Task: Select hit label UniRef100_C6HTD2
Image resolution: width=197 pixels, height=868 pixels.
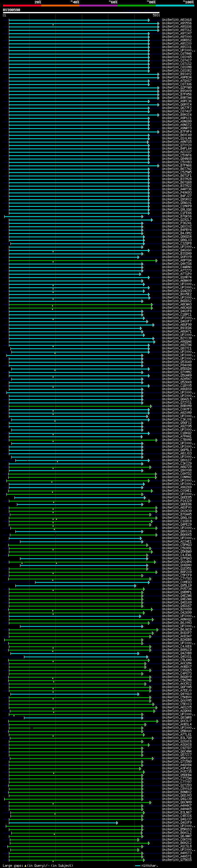Action: tap(177, 474)
